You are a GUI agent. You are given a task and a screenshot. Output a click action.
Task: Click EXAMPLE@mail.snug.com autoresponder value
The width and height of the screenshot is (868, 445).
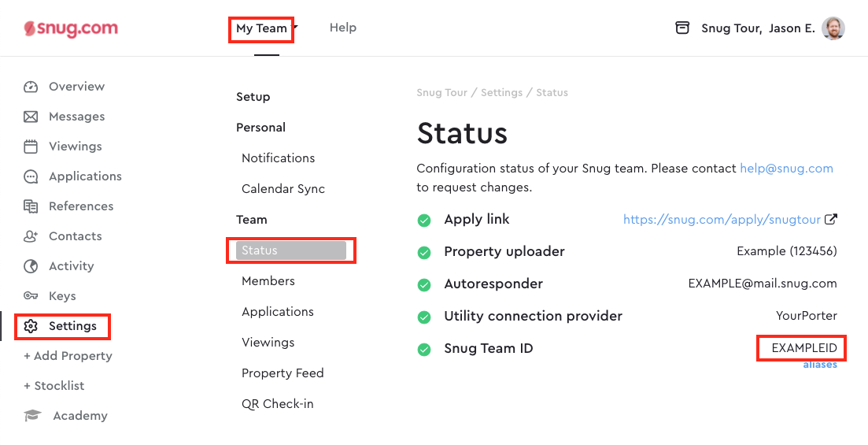(x=763, y=284)
